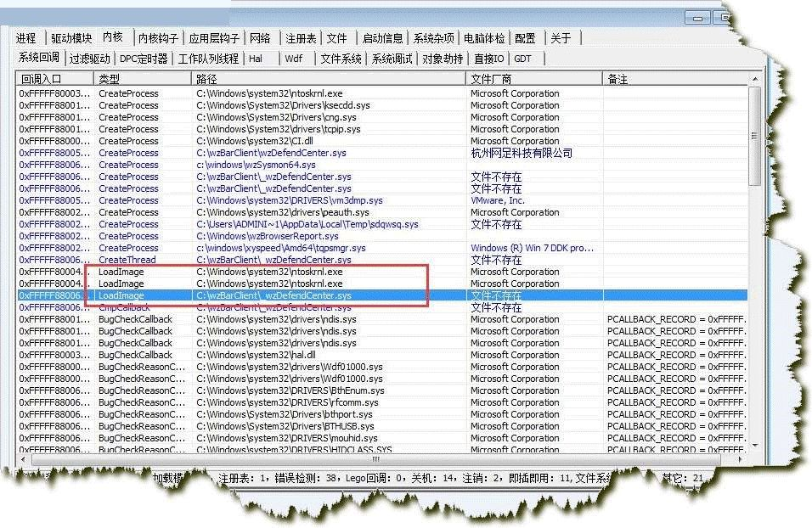Image resolution: width=812 pixels, height=528 pixels.
Task: Open the 进程 tab
Action: click(25, 38)
